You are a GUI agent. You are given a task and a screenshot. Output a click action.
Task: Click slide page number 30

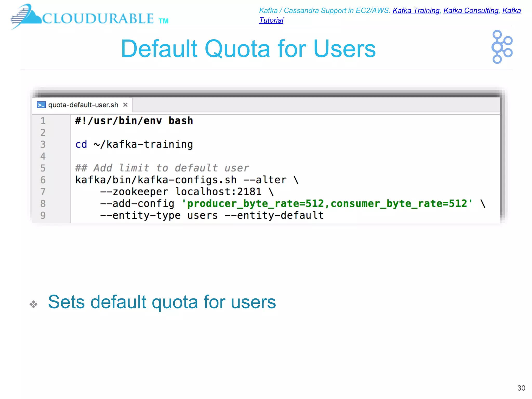coord(521,388)
